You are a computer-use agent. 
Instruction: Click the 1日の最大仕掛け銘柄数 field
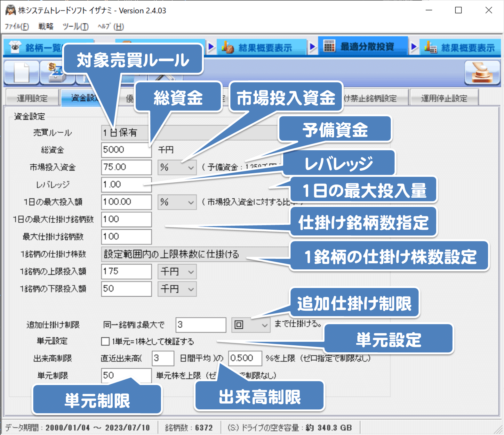126,219
